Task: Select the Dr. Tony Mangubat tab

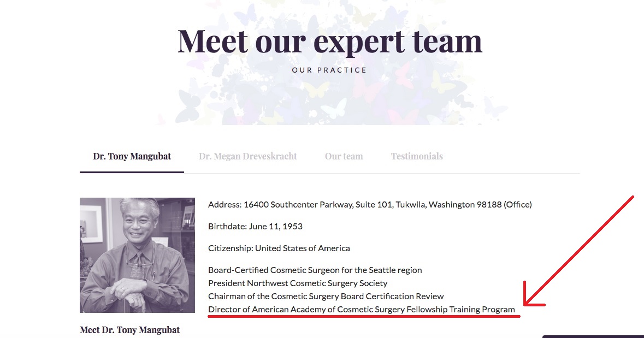Action: [132, 157]
